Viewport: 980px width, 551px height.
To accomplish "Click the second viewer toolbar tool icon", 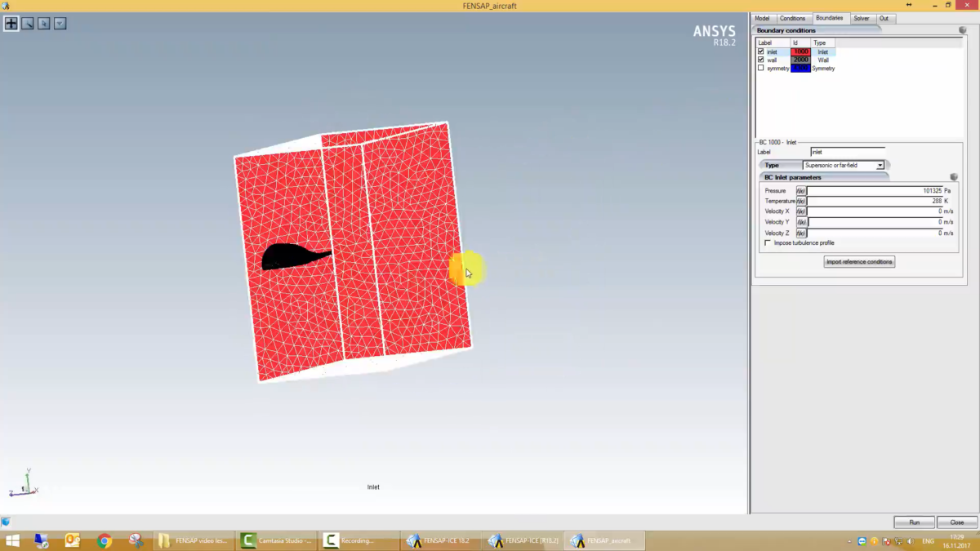I will [x=28, y=24].
